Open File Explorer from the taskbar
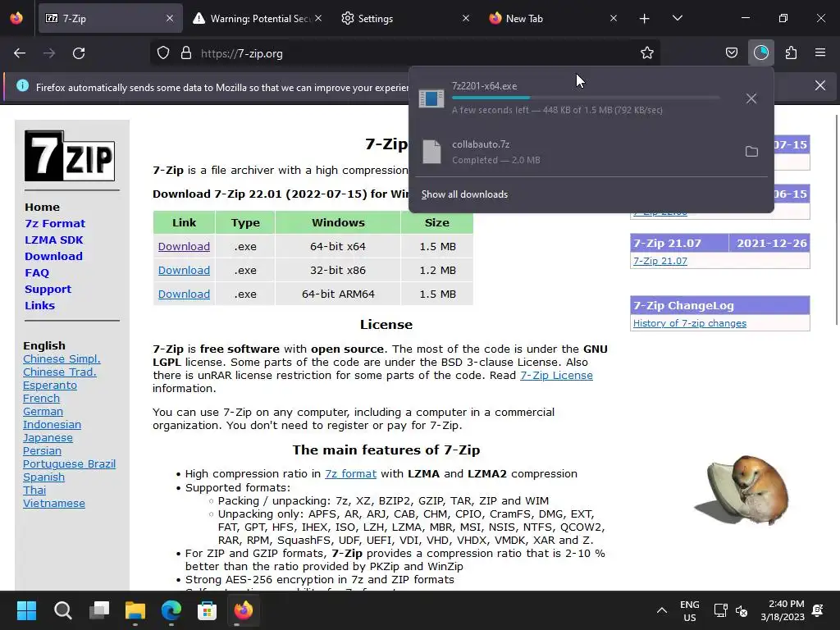 (135, 610)
